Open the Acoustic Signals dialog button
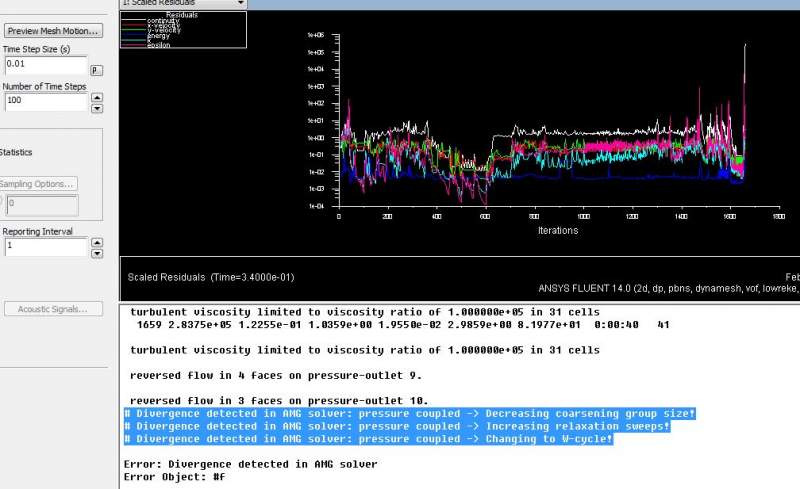The image size is (800, 489). (x=51, y=309)
